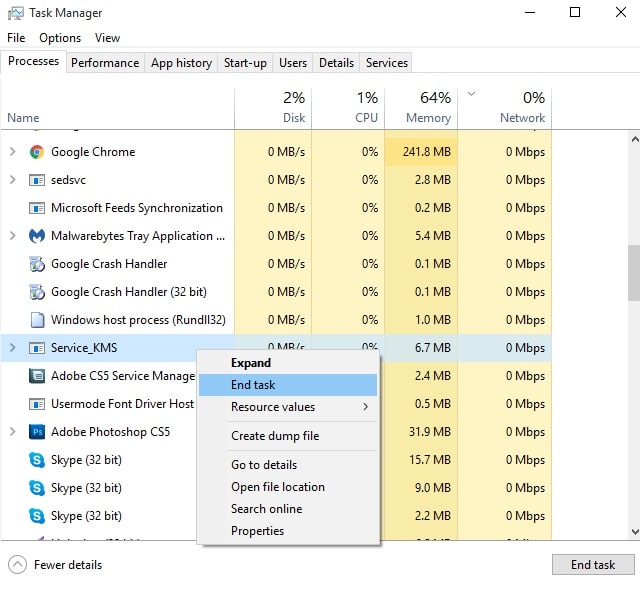
Task: Expand the sedsvc process group
Action: 13,180
